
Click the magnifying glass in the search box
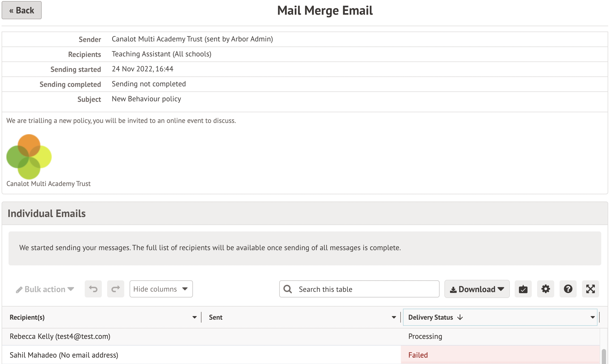click(x=287, y=289)
